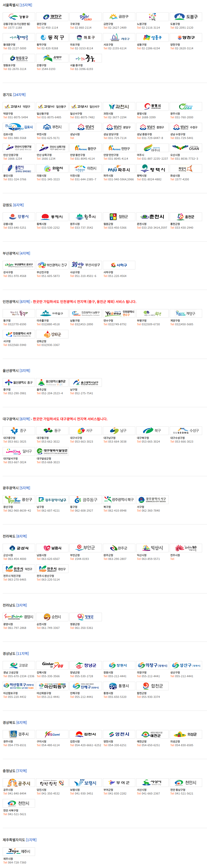Select the Sunshine 광양시 logo
The width and height of the screenshot is (207, 868).
19,617
